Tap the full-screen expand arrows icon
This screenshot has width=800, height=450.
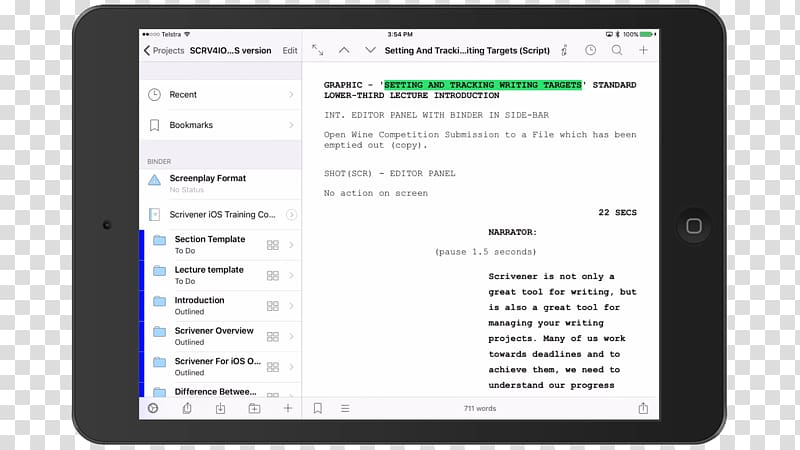tap(318, 50)
